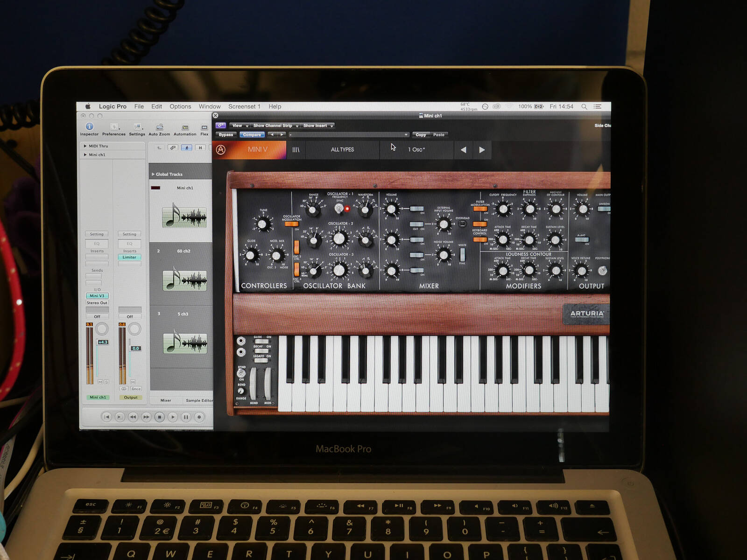Go to the next preset arrow
Screen dimensions: 747x560
click(482, 150)
